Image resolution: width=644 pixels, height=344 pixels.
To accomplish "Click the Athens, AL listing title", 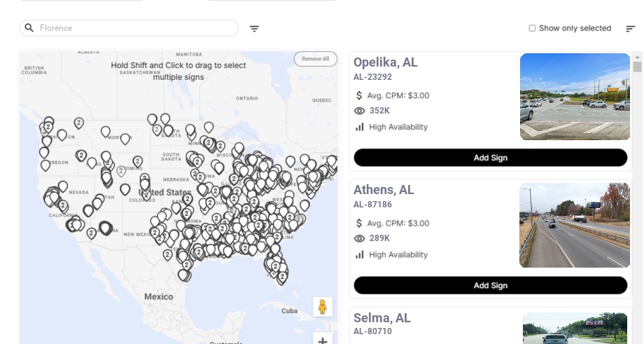I will (x=384, y=190).
